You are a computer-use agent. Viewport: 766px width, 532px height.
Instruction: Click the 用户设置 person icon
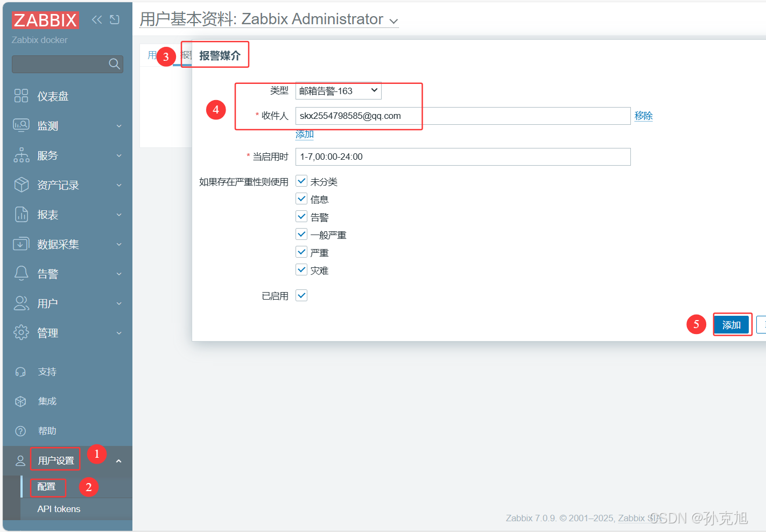[x=20, y=460]
